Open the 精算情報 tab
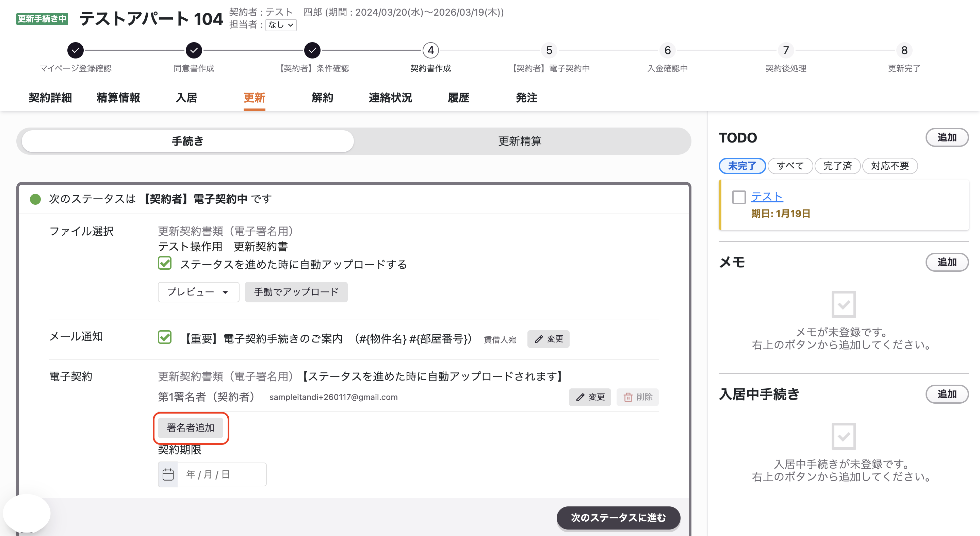The height and width of the screenshot is (536, 980). click(118, 98)
